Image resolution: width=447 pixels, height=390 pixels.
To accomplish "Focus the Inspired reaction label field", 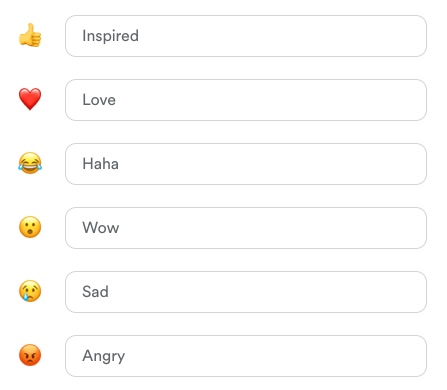I will pos(246,36).
